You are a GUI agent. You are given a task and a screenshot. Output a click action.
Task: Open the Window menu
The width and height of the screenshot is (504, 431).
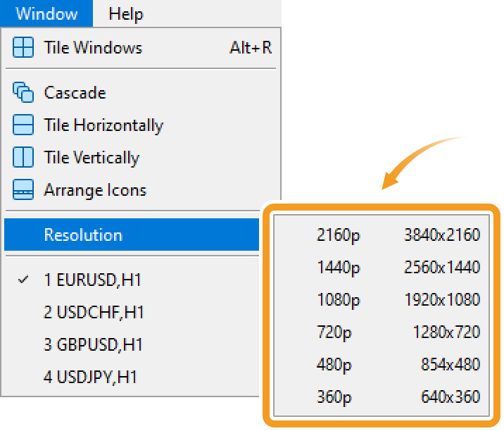point(47,13)
